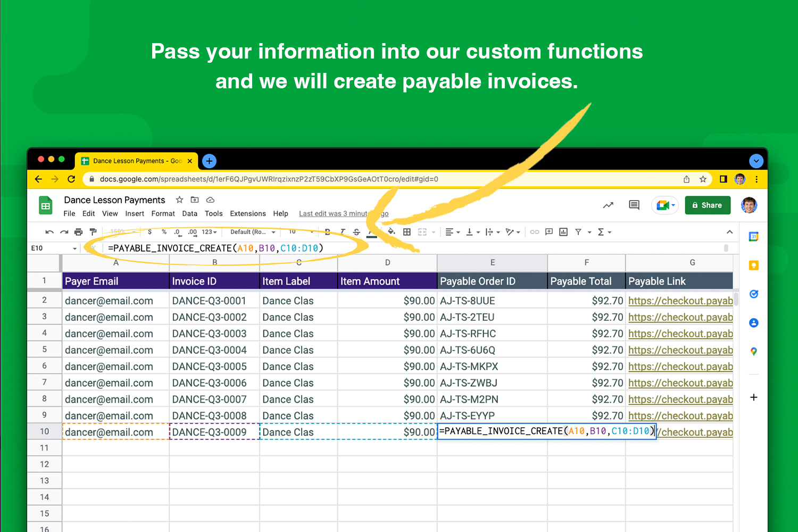Viewport: 798px width, 532px height.
Task: Open the payable checkout link in row 2
Action: click(x=680, y=301)
